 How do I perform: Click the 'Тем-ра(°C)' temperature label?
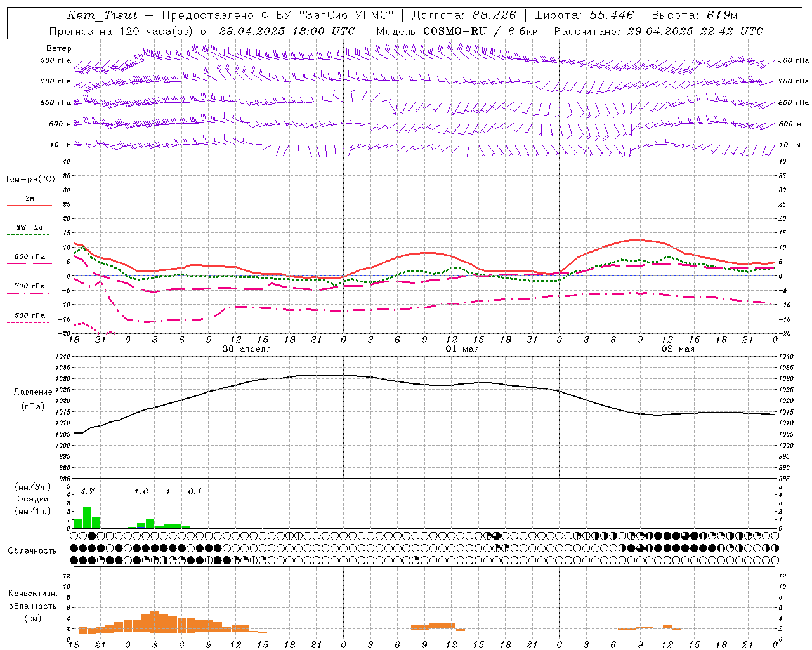coord(30,179)
